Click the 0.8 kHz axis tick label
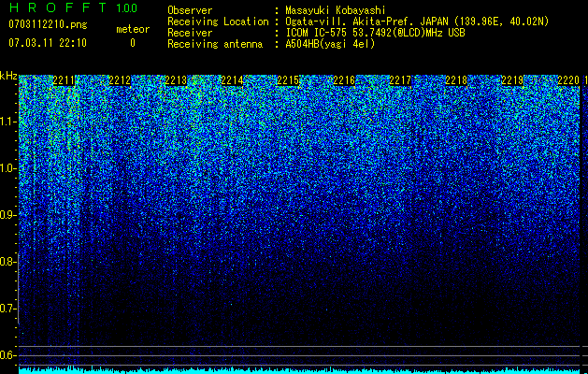 tap(7, 262)
